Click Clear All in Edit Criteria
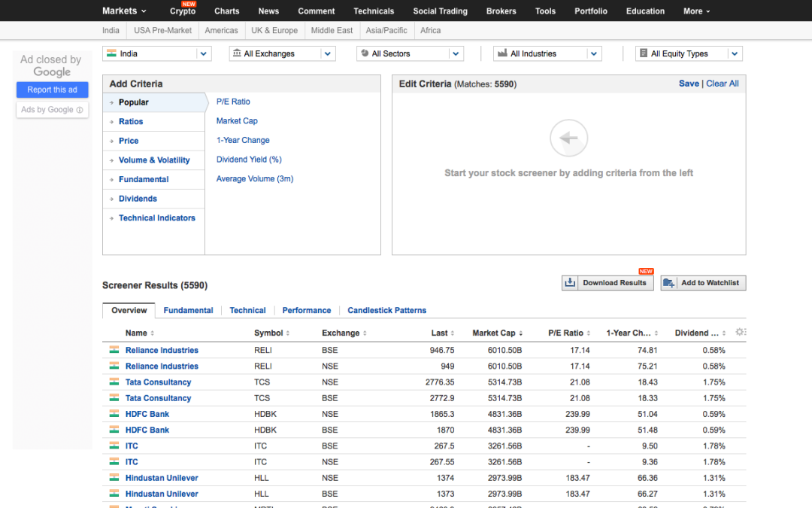 click(x=723, y=84)
